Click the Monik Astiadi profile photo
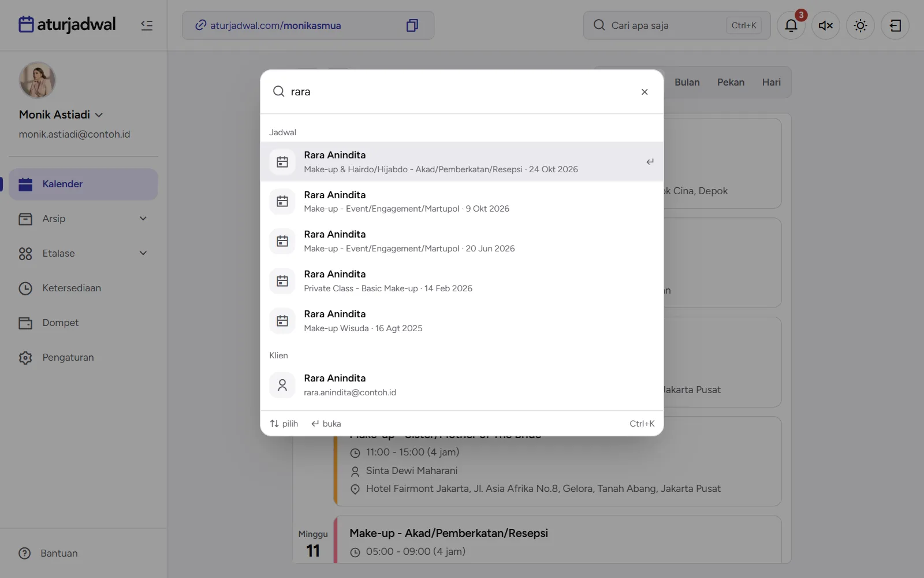The image size is (924, 578). (x=37, y=80)
